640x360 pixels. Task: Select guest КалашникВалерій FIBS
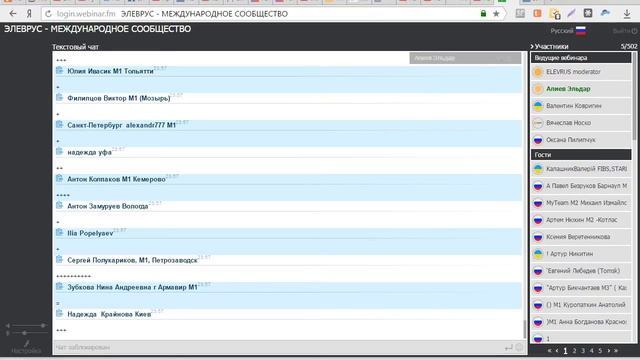click(x=581, y=169)
